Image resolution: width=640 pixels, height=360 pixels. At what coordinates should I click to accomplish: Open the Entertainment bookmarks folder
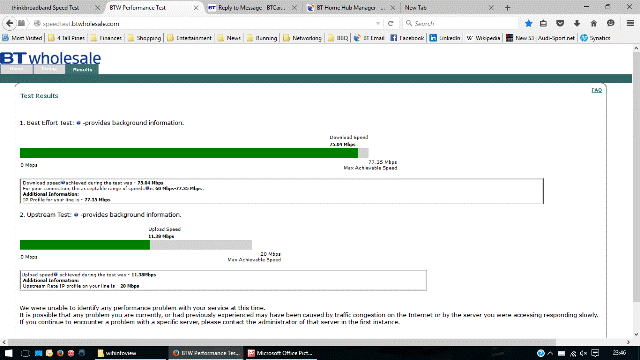tap(189, 38)
